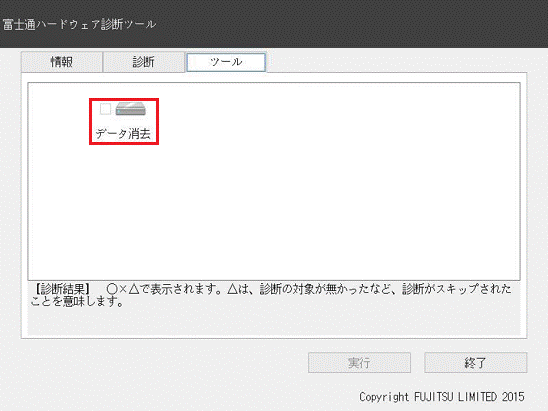
Task: Click the 富士通ハードウェア診断ツール title
Action: [x=79, y=24]
